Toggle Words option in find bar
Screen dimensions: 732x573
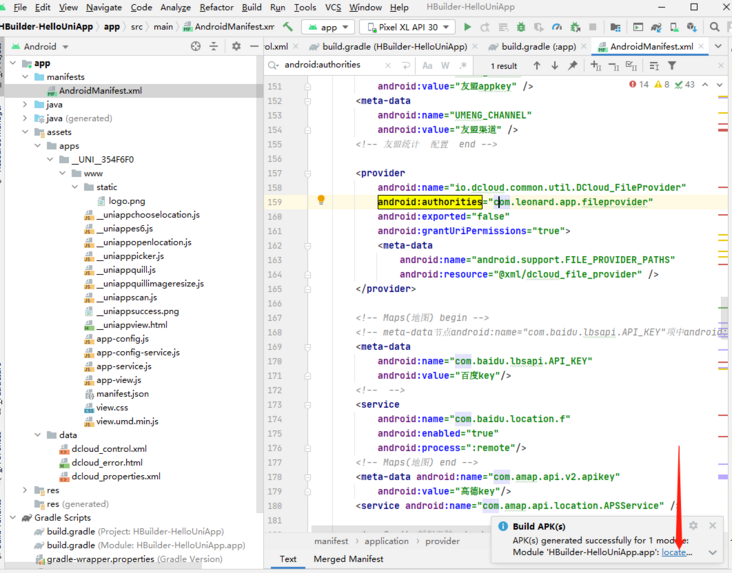[445, 65]
